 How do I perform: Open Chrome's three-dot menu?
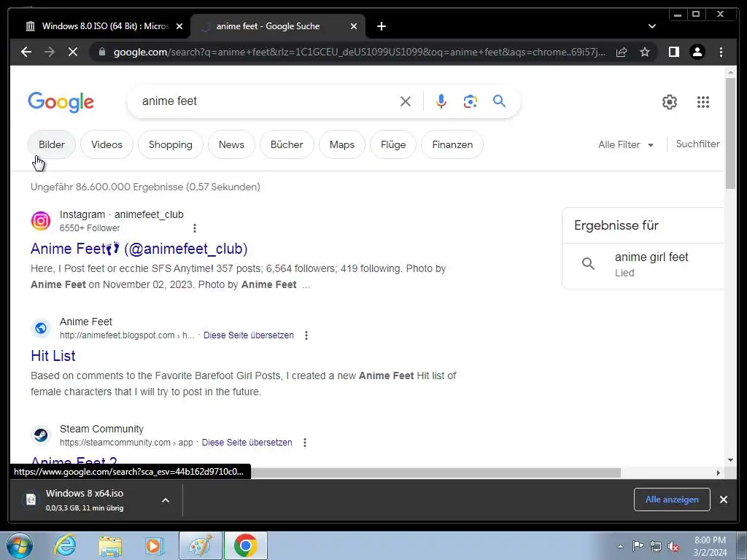pyautogui.click(x=721, y=52)
